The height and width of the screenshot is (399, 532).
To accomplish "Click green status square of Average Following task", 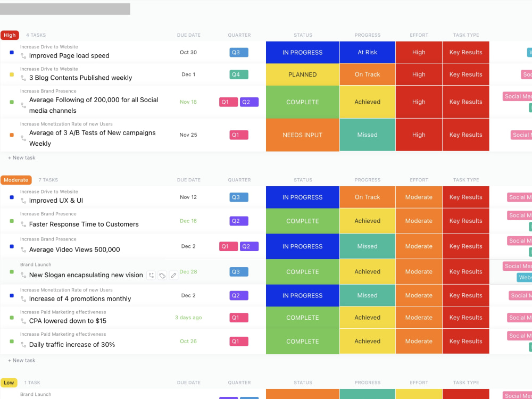I will point(12,102).
